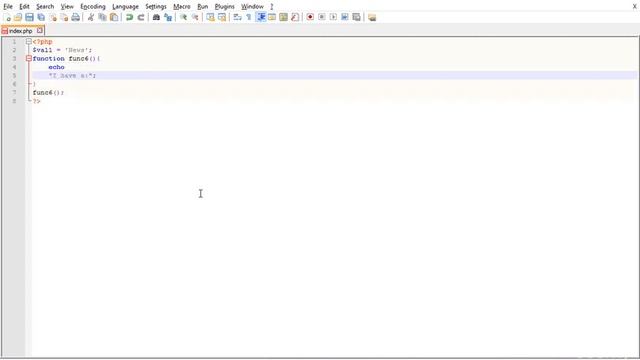Open the User Defined Language icon

[x=272, y=17]
